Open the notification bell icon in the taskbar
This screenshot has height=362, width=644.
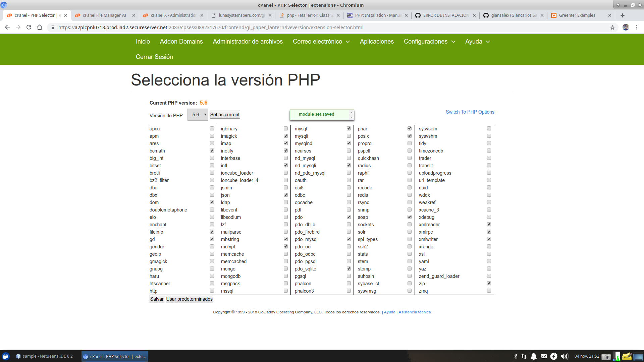[534, 356]
